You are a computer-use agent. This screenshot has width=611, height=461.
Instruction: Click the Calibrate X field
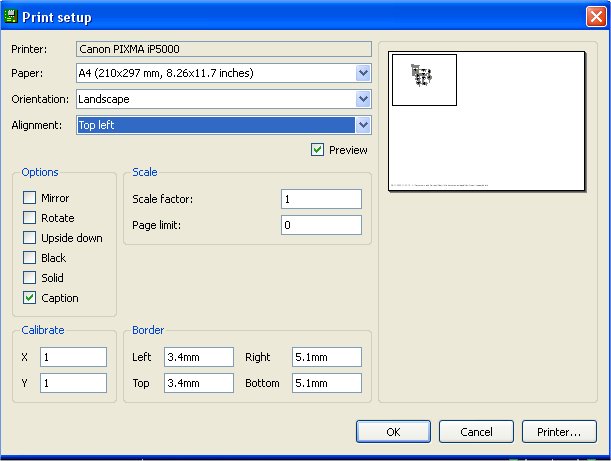point(73,357)
